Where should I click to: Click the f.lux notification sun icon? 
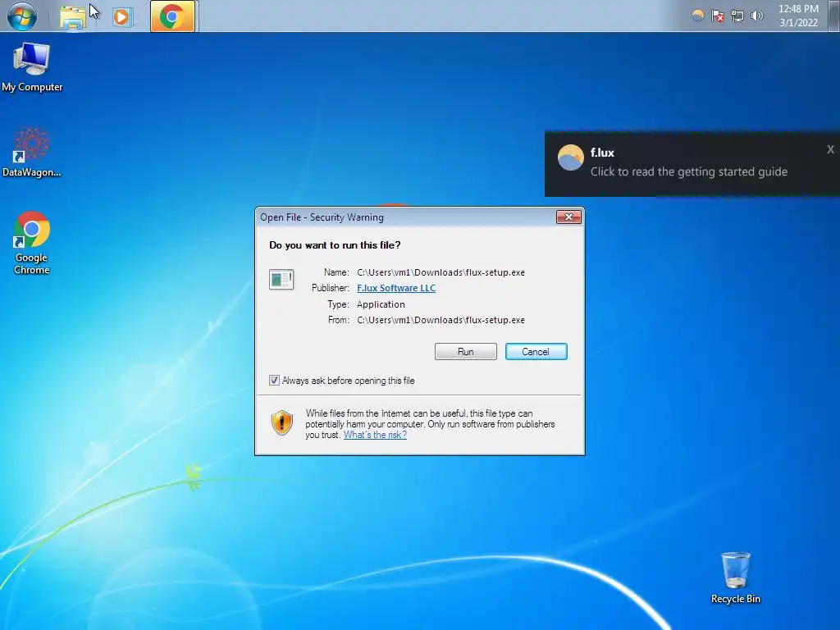(571, 158)
